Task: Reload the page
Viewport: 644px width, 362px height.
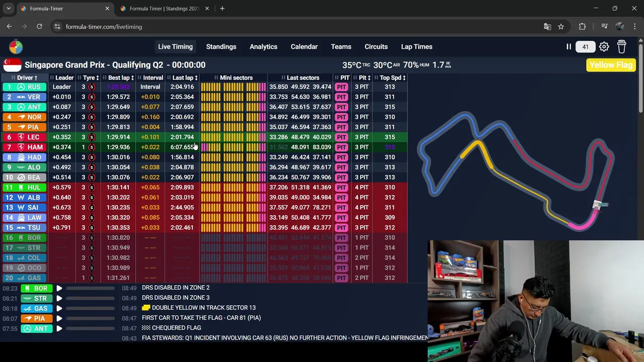Action: pyautogui.click(x=39, y=27)
